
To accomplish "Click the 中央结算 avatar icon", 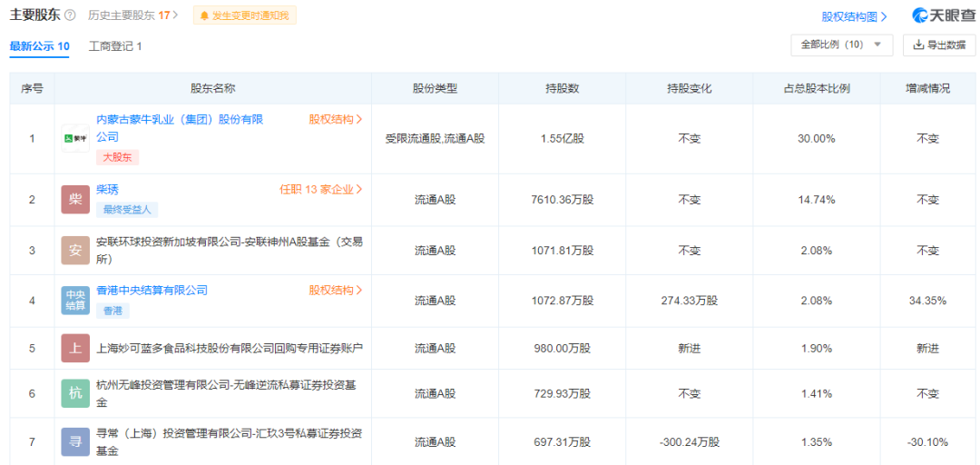I will click(x=75, y=300).
